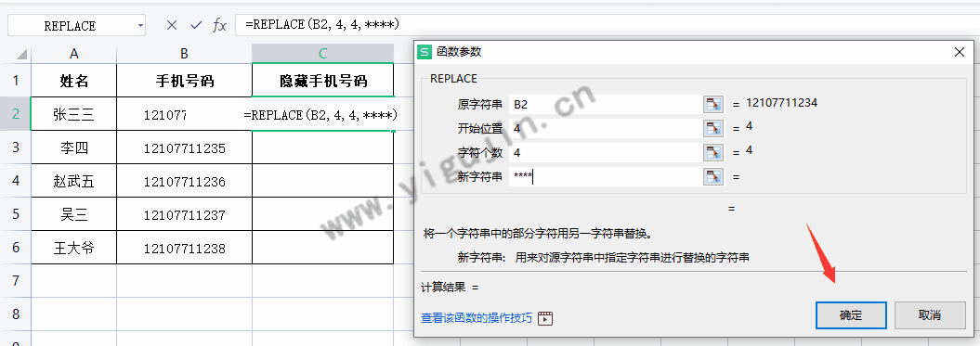Select column C header
Image resolution: width=980 pixels, height=346 pixels.
[x=323, y=54]
